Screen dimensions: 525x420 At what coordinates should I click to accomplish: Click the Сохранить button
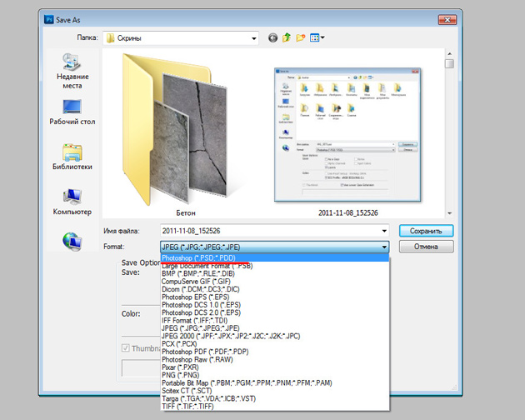click(x=426, y=231)
